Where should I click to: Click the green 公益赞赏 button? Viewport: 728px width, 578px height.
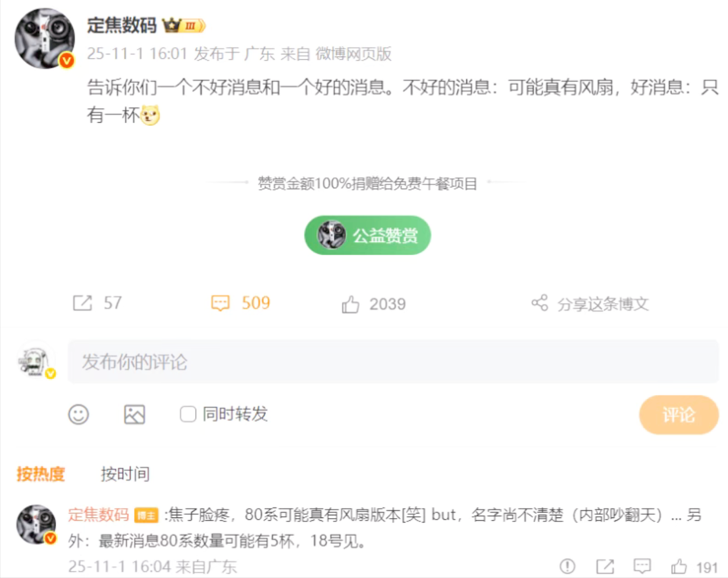pos(368,235)
